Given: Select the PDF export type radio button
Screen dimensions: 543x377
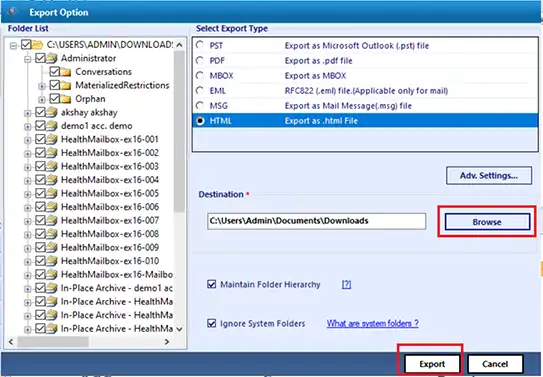Looking at the screenshot, I should click(x=200, y=61).
